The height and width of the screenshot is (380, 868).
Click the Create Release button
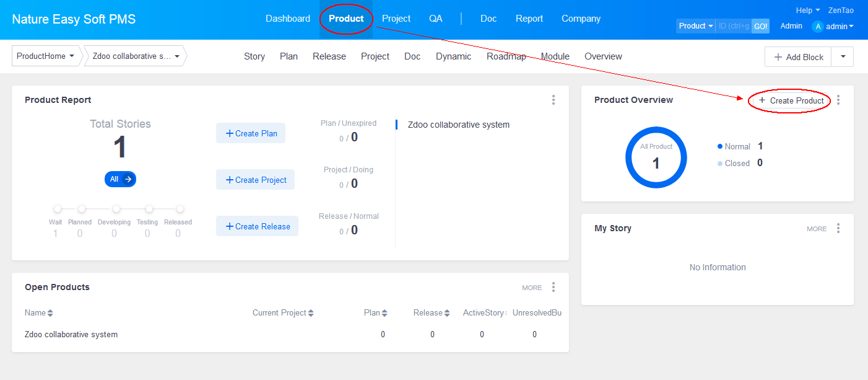click(257, 226)
